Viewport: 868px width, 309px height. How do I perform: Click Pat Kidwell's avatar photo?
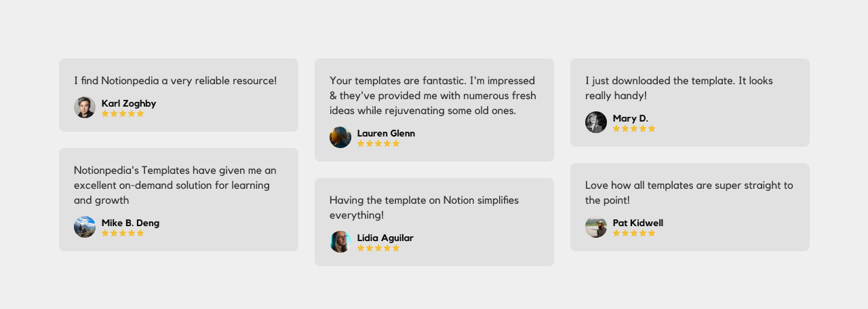pyautogui.click(x=596, y=227)
